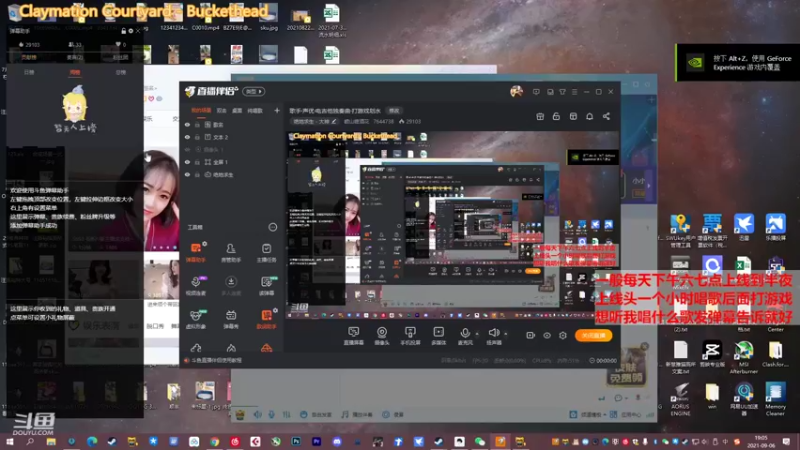Start recording with the record icon
The image size is (800, 450).
[531, 335]
